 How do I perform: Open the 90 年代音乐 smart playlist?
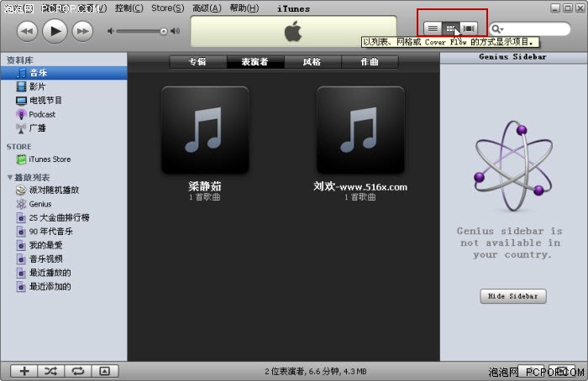(64, 232)
